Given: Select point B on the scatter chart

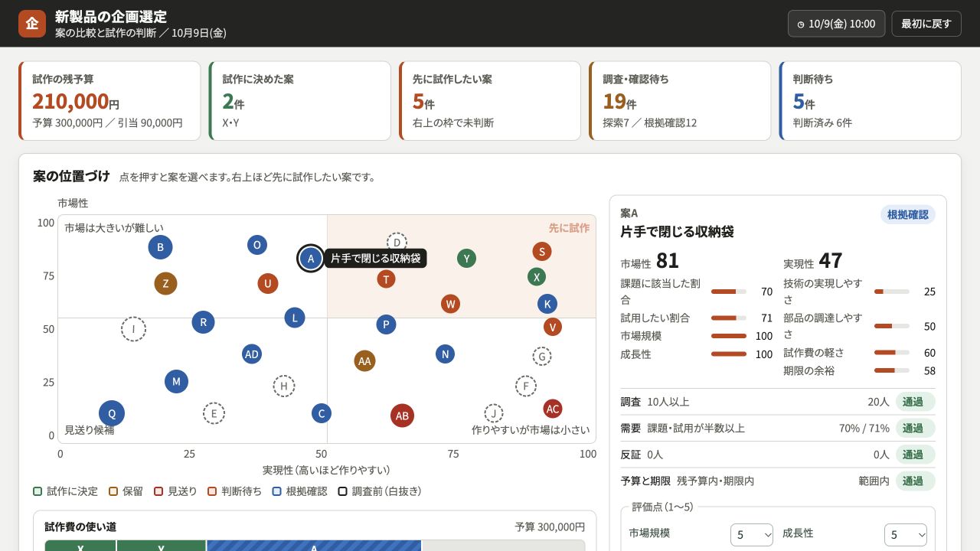Looking at the screenshot, I should click(160, 247).
